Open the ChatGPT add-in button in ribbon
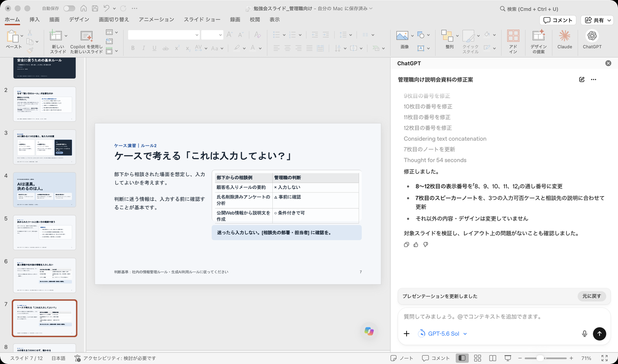 (x=592, y=39)
